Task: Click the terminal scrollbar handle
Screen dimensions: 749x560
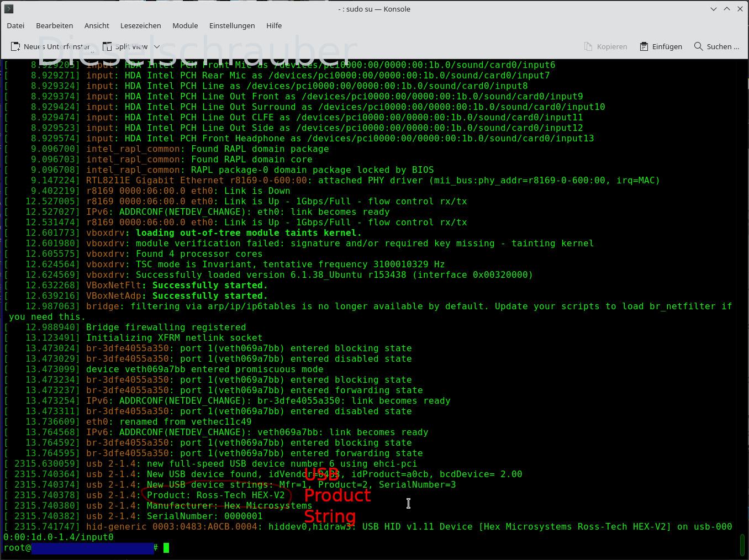Action: 743,545
